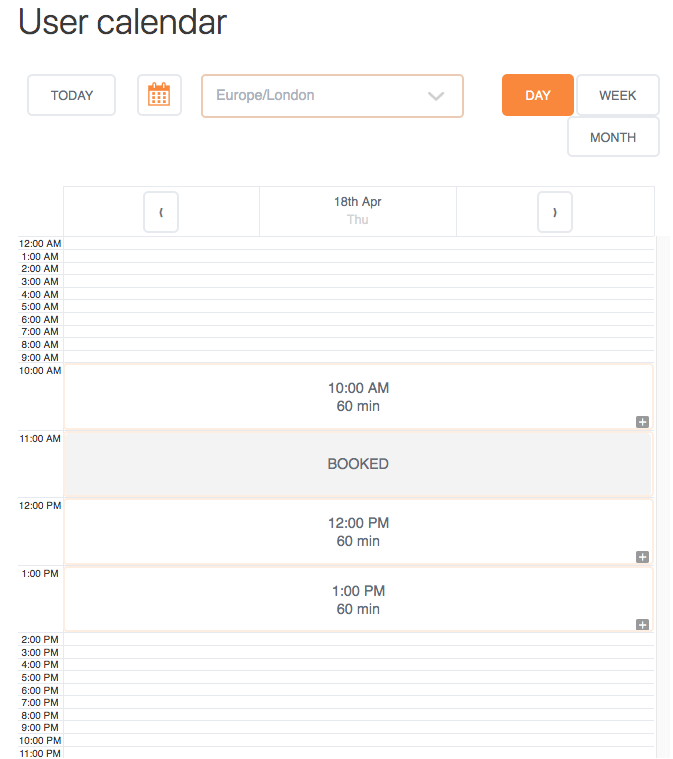Click plus icon on 1:00 PM slot

pos(642,625)
